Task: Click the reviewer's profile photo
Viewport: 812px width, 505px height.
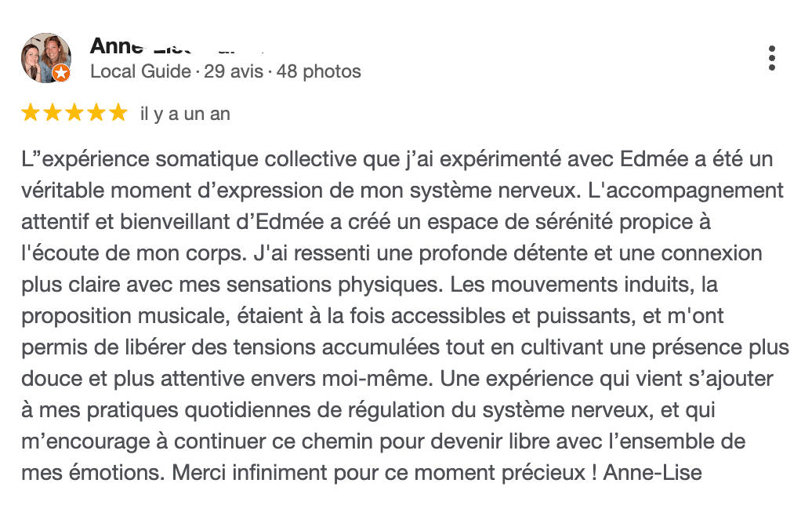Action: (45, 57)
